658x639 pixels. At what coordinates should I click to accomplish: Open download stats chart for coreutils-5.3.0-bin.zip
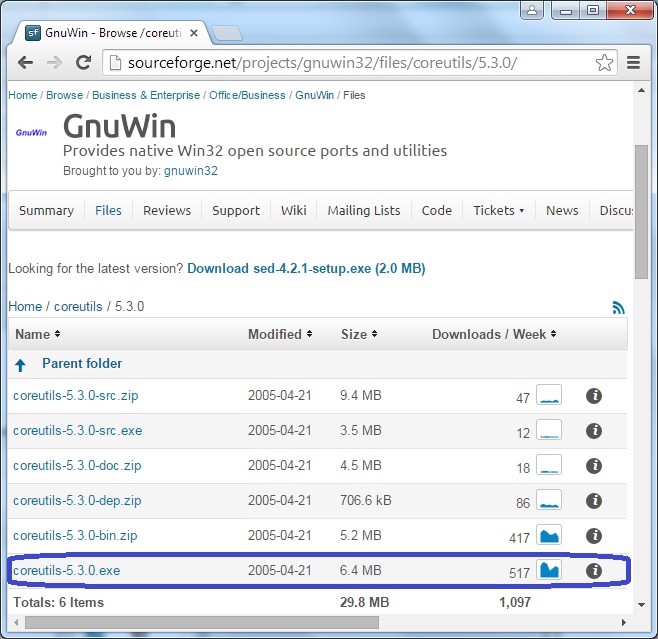(549, 535)
